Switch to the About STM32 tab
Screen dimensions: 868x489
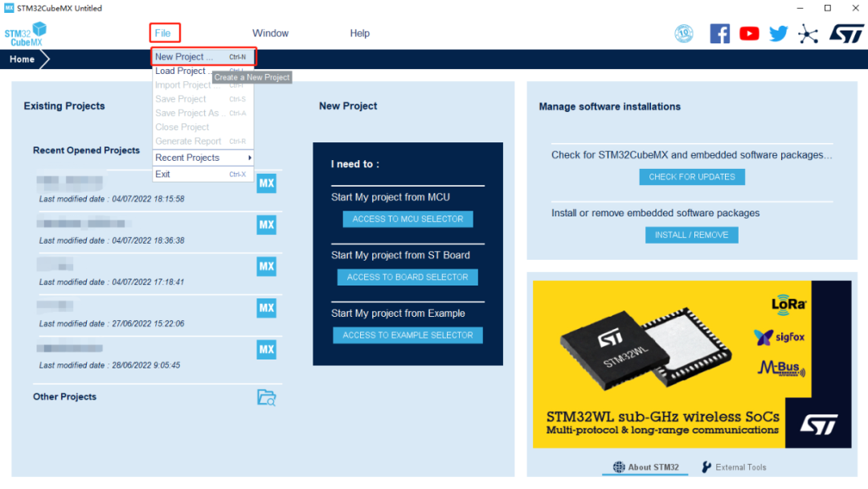[x=645, y=467]
